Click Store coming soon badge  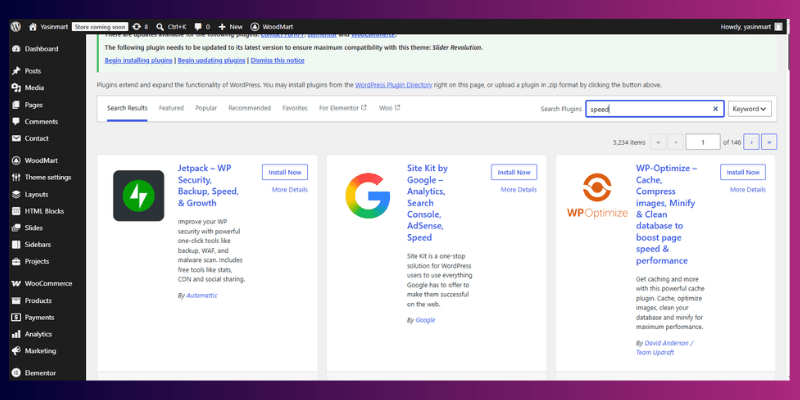(x=99, y=27)
